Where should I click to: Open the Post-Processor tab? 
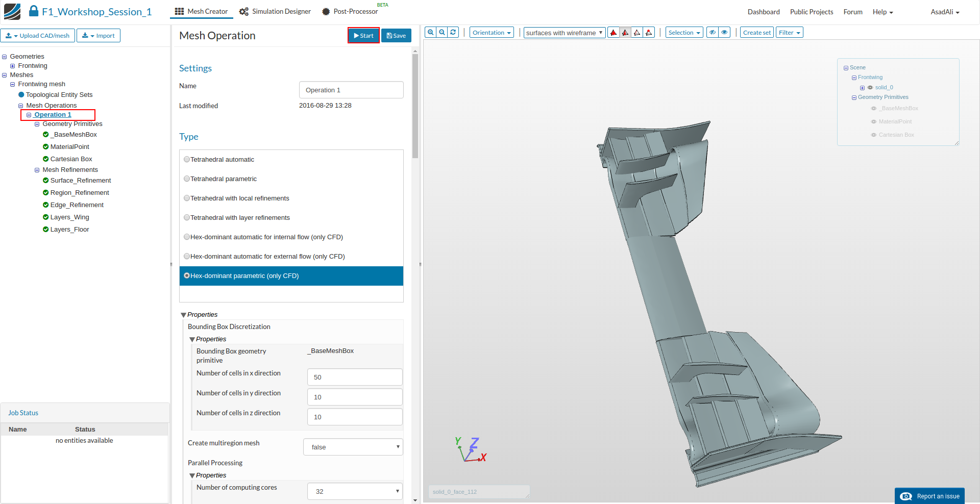click(x=350, y=11)
